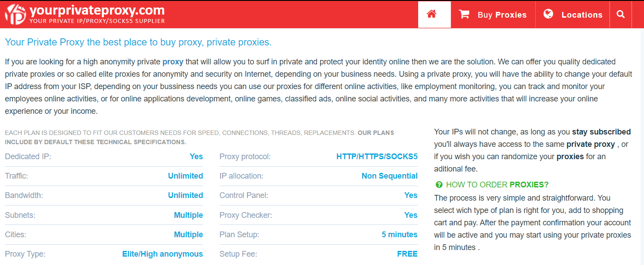The height and width of the screenshot is (265, 644).
Task: Click the globe icon beside Locations
Action: coord(548,14)
